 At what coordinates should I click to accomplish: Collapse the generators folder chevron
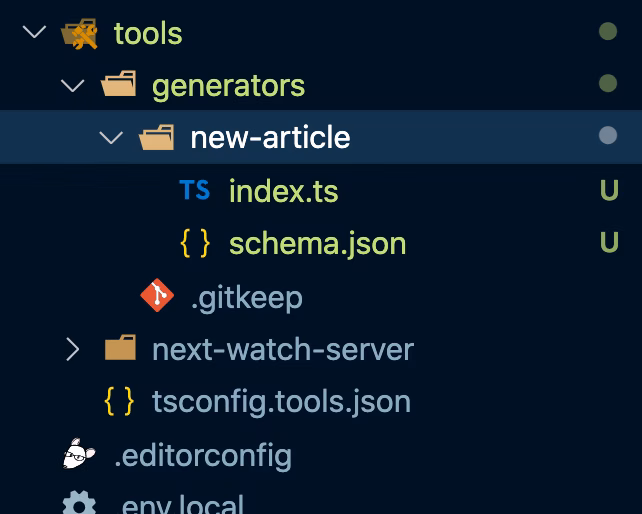point(72,86)
